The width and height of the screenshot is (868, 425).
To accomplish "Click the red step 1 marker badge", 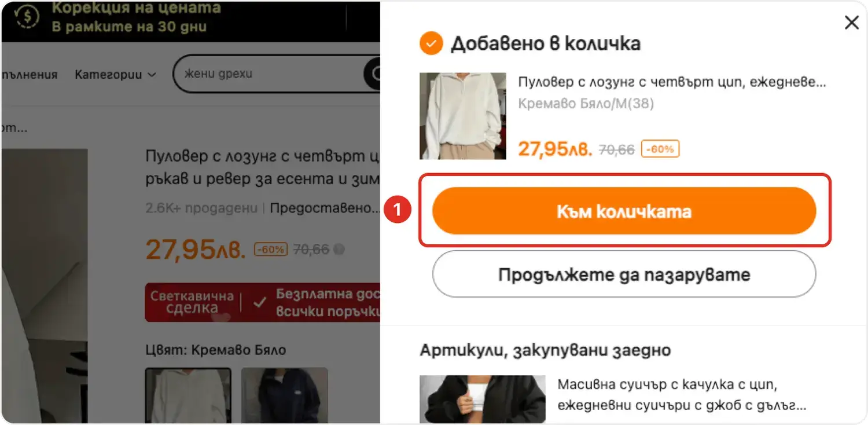I will (x=398, y=211).
